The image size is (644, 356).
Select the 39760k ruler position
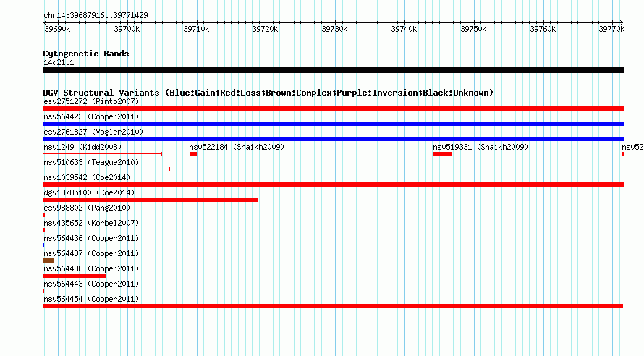(x=543, y=29)
